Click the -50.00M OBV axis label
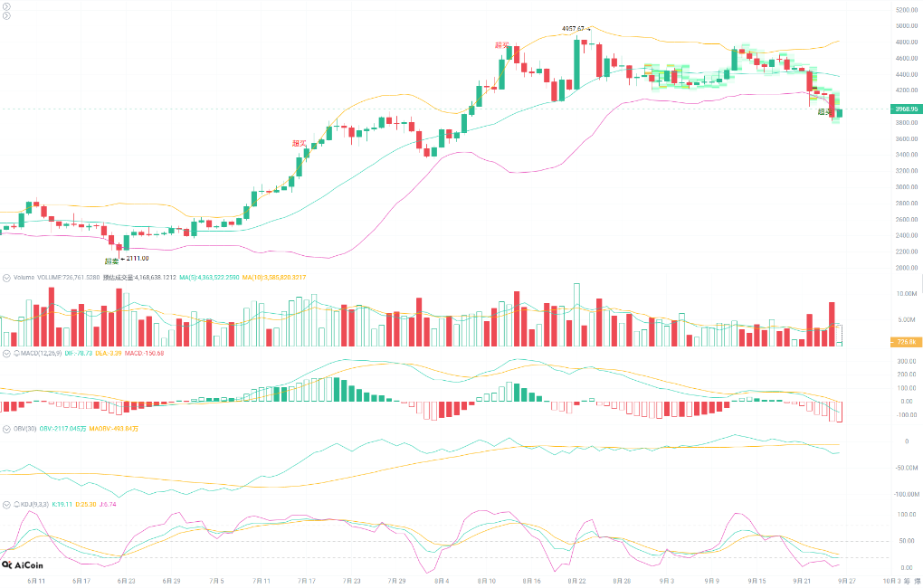The height and width of the screenshot is (588, 923). pyautogui.click(x=907, y=468)
